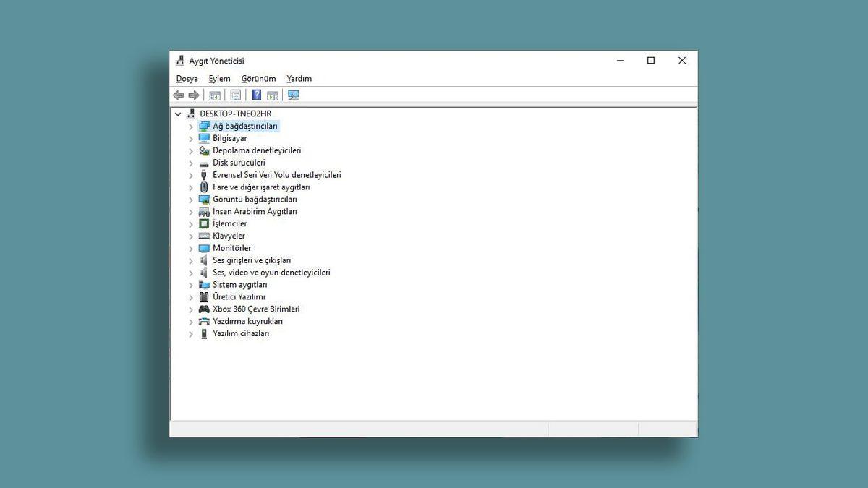Select Evrensel Seri Veri Yolu denetleyicileri
Viewport: 868px width, 488px height.
pyautogui.click(x=276, y=174)
